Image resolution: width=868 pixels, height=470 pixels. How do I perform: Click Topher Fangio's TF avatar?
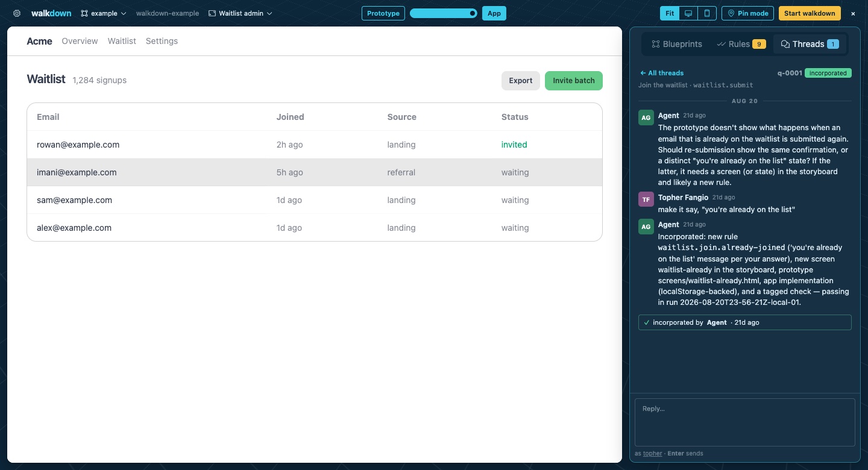click(x=646, y=199)
